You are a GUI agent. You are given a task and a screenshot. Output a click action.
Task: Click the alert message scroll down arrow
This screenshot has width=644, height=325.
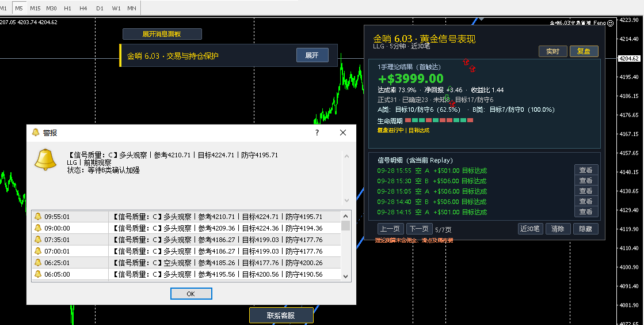[346, 201]
